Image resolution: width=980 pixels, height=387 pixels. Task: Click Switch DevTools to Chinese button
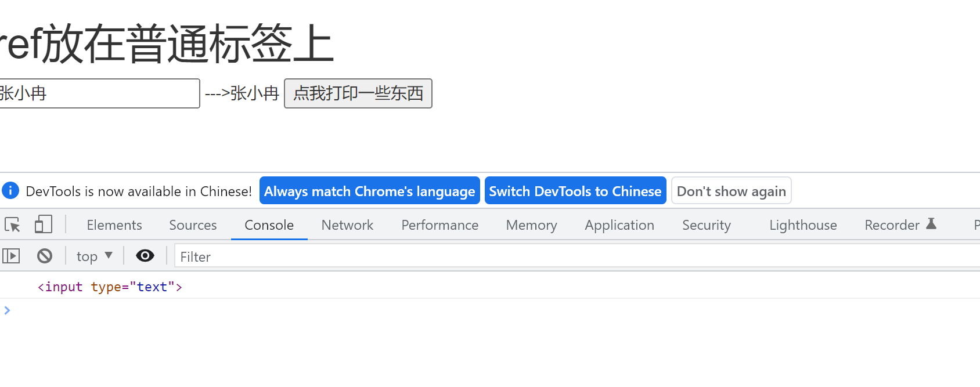click(575, 191)
